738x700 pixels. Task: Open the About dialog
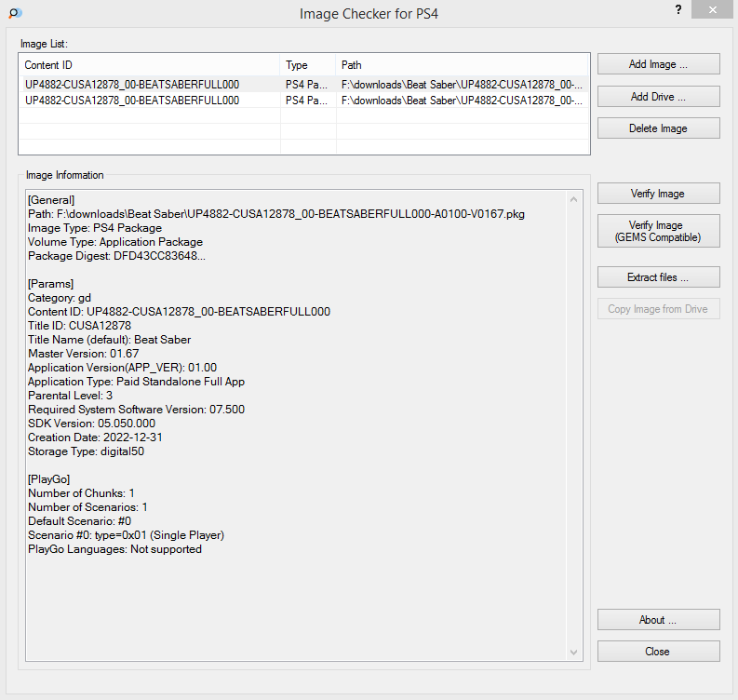click(x=659, y=620)
